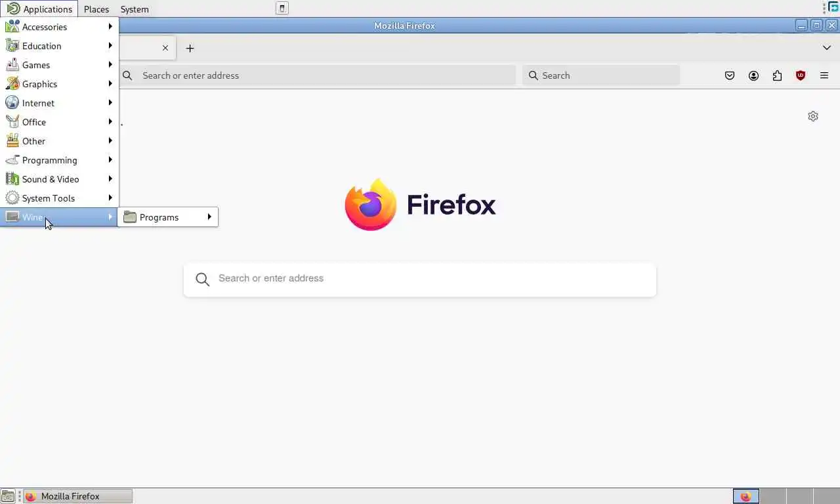Click the Accessories scissors icon
The image size is (840, 504).
tap(12, 27)
